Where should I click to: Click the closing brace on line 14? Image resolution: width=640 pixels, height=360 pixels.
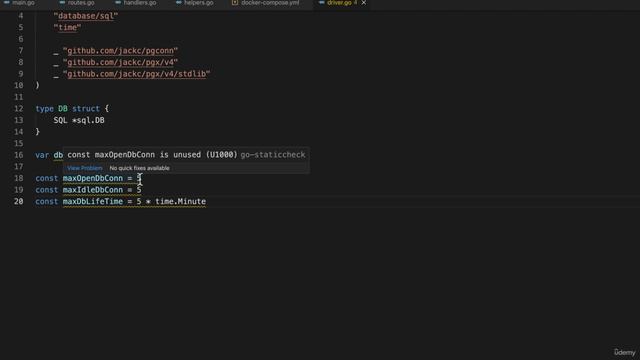point(38,132)
